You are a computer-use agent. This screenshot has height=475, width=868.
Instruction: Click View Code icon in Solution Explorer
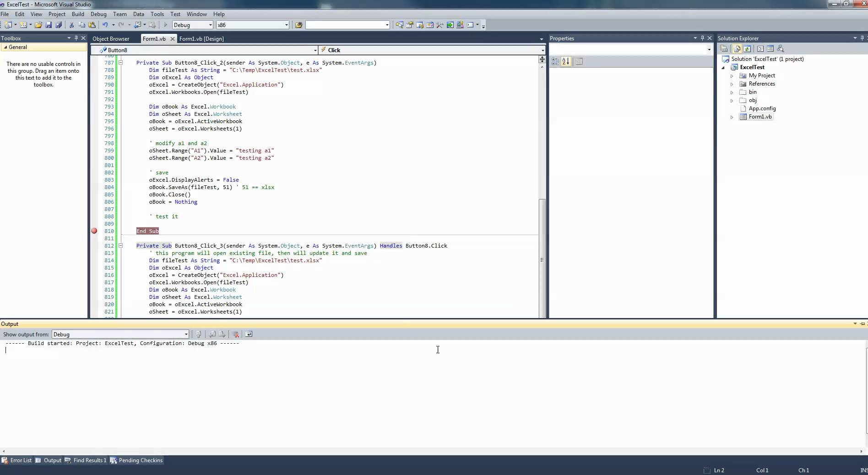coord(760,49)
